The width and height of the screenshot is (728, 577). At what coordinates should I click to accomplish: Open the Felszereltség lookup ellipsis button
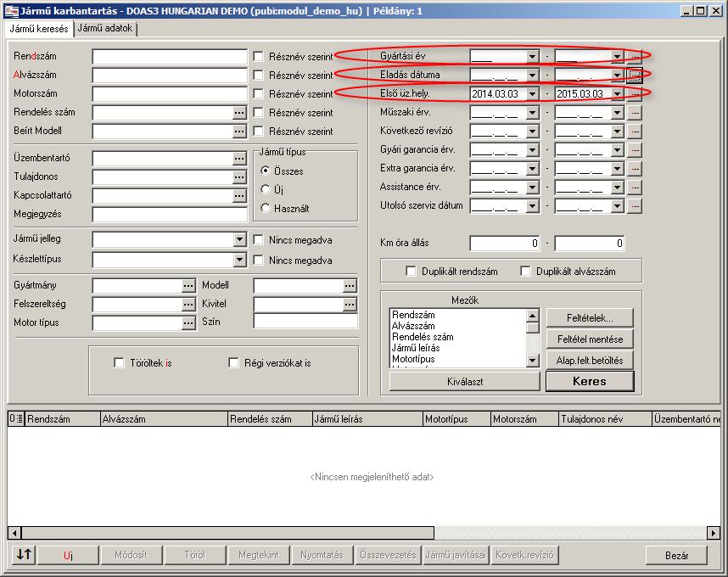pyautogui.click(x=188, y=304)
